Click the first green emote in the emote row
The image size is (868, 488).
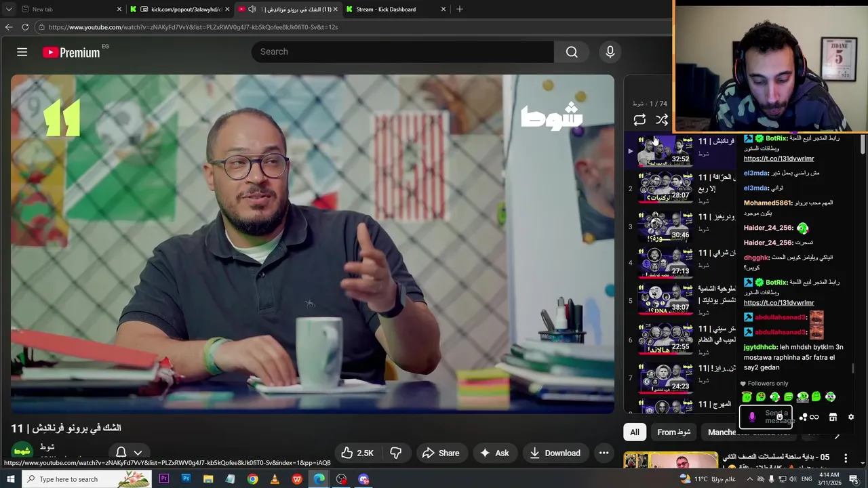tap(747, 397)
